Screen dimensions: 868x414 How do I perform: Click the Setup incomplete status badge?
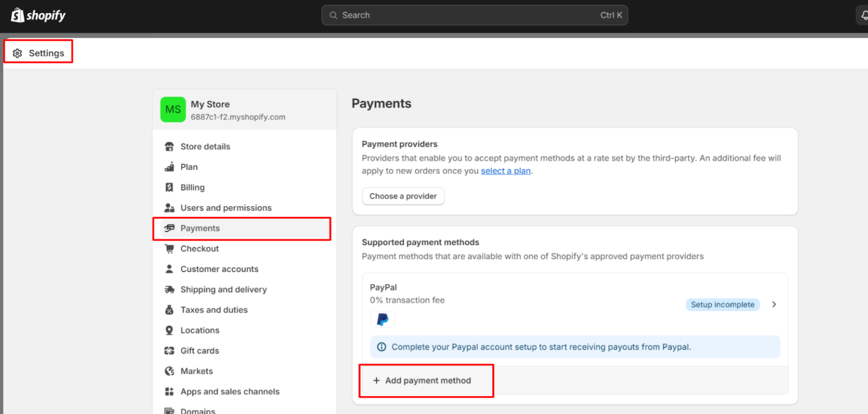pyautogui.click(x=723, y=304)
